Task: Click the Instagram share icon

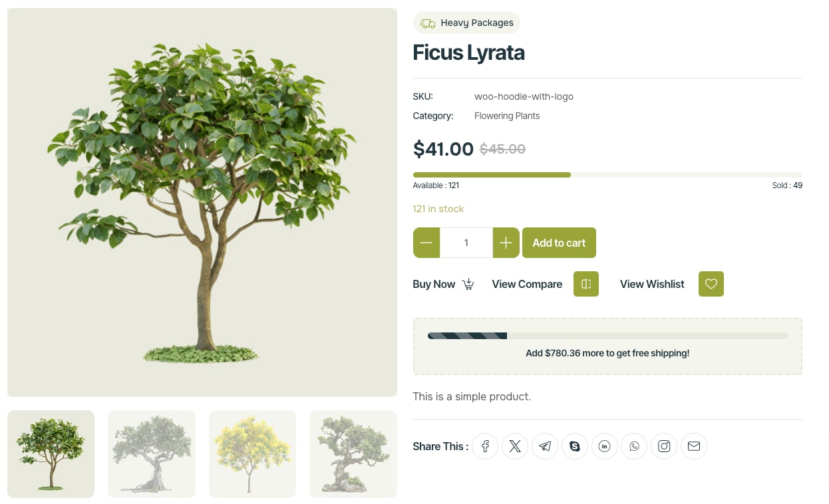Action: tap(664, 446)
